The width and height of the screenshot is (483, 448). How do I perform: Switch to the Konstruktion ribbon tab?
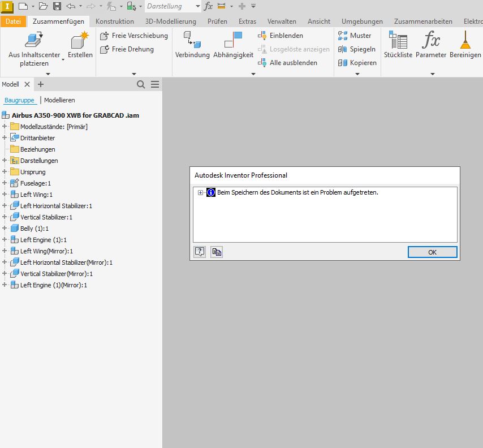[115, 21]
